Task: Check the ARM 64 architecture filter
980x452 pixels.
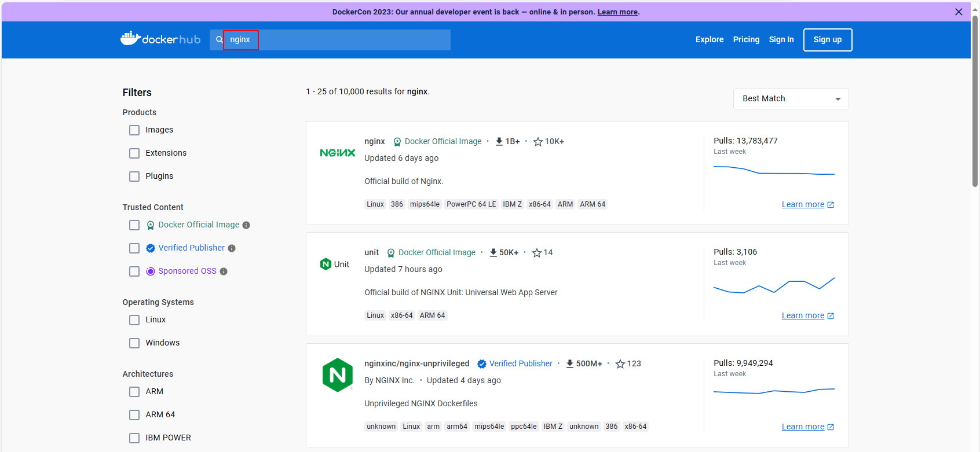Action: click(x=134, y=415)
